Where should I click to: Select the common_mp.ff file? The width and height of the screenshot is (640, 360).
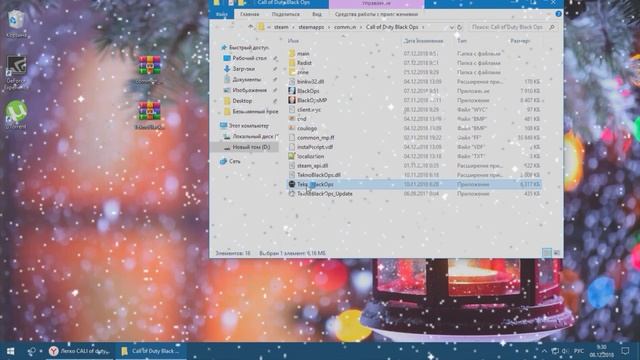[x=316, y=138]
